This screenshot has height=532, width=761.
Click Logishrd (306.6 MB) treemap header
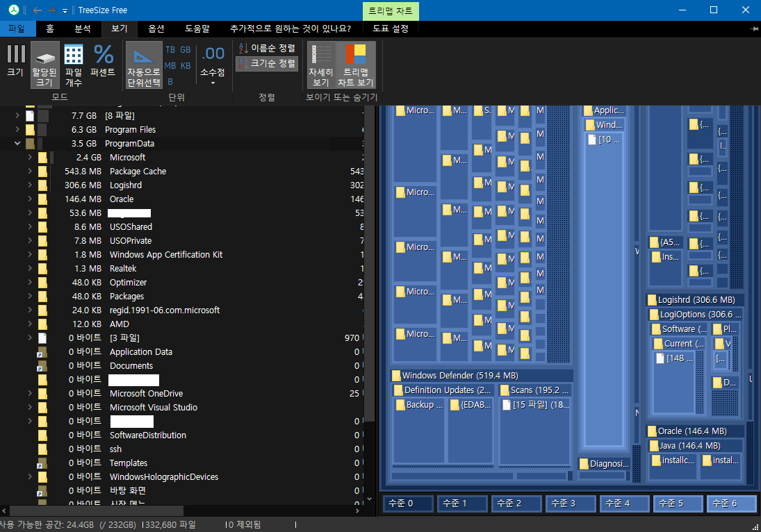pyautogui.click(x=695, y=300)
